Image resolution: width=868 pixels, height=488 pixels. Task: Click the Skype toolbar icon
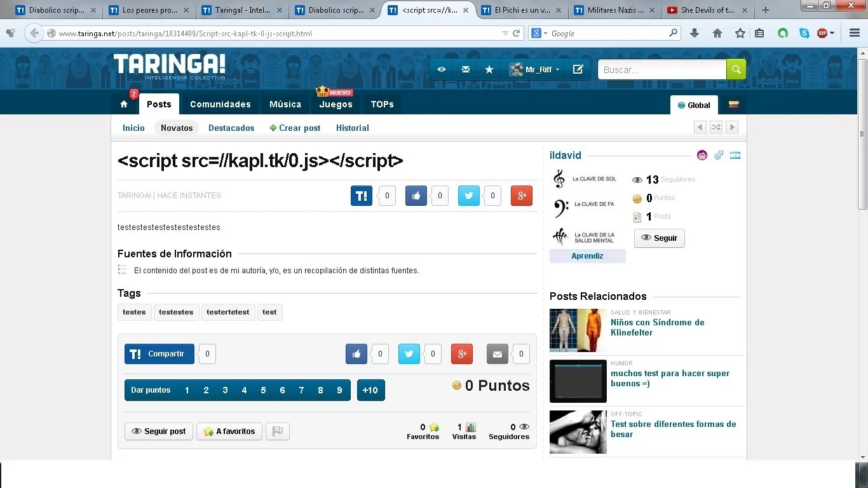point(804,34)
